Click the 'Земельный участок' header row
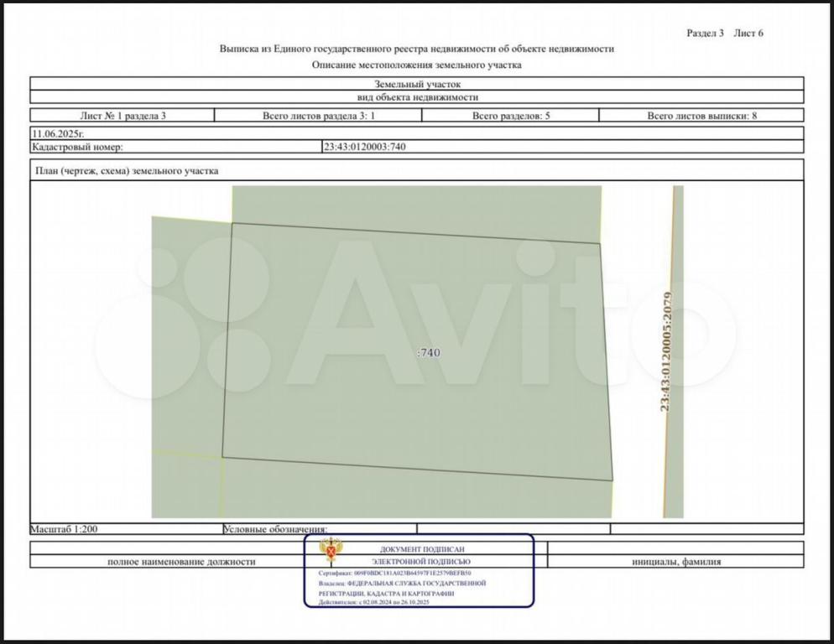Image resolution: width=834 pixels, height=644 pixels. [x=417, y=84]
